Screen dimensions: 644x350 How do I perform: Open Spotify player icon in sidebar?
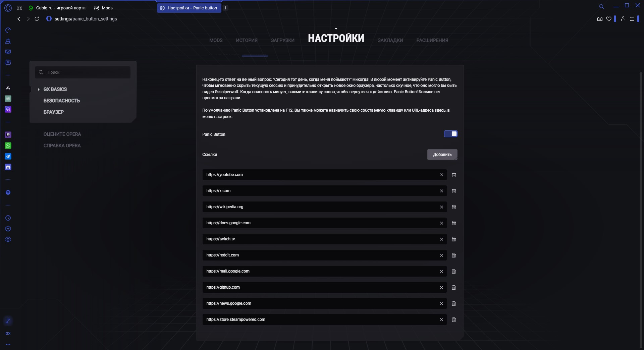8,192
